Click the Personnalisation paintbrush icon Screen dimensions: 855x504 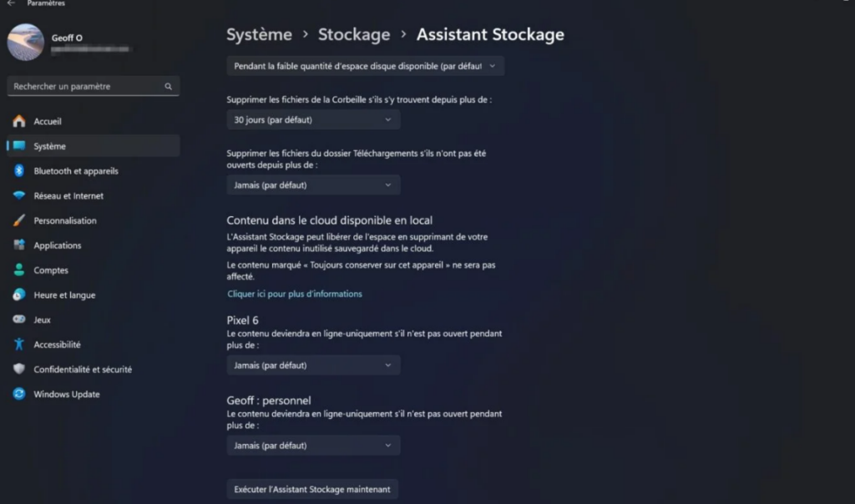point(19,221)
